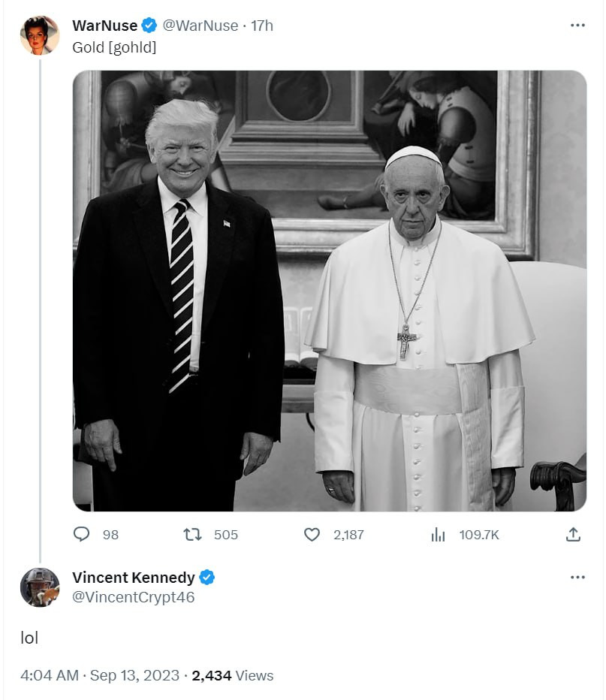The width and height of the screenshot is (606, 700).
Task: View the 2,434 Views count details
Action: point(232,675)
